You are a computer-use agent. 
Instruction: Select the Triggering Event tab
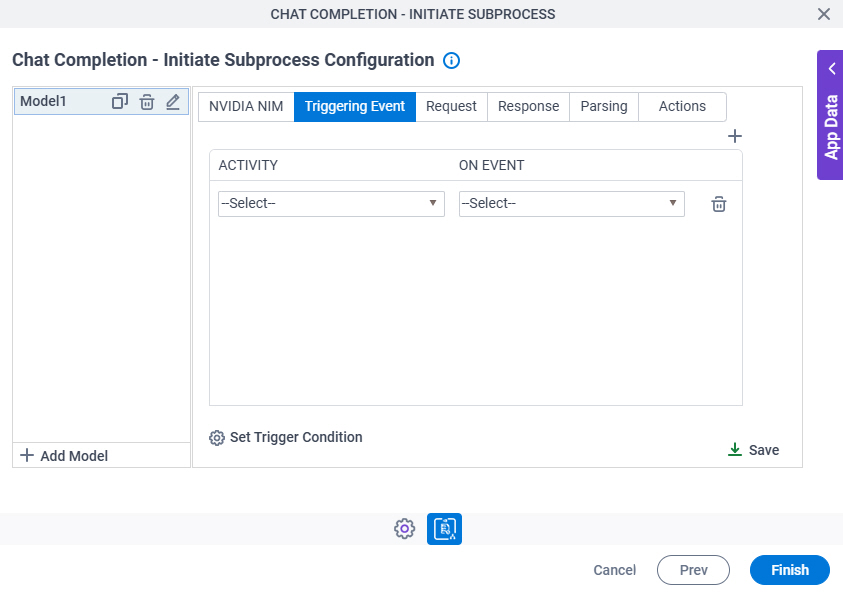(355, 106)
